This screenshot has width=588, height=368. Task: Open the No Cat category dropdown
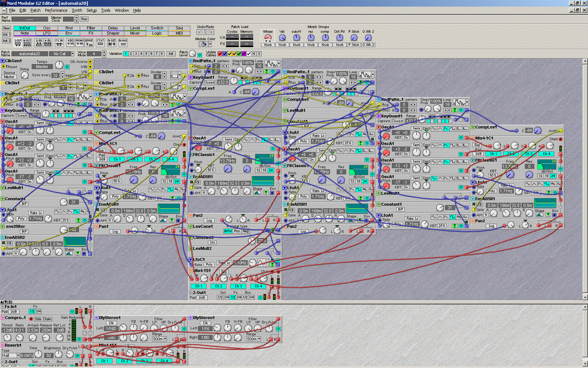73,54
